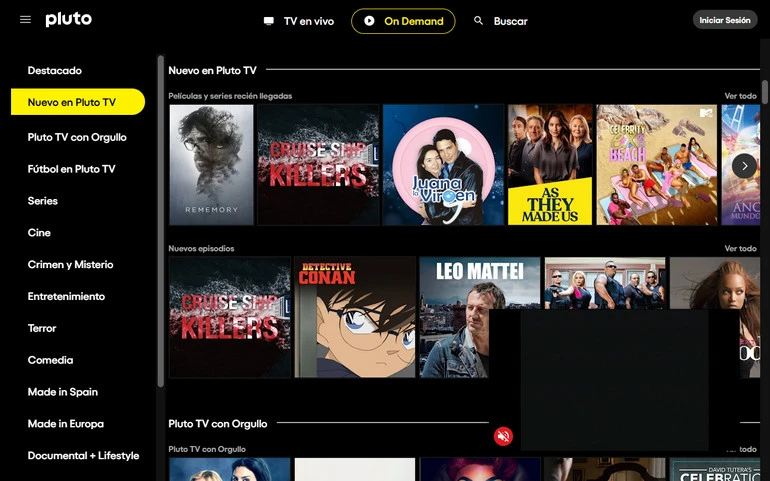Open the first Pluto TV con Orgullo thumbnail

point(230,470)
